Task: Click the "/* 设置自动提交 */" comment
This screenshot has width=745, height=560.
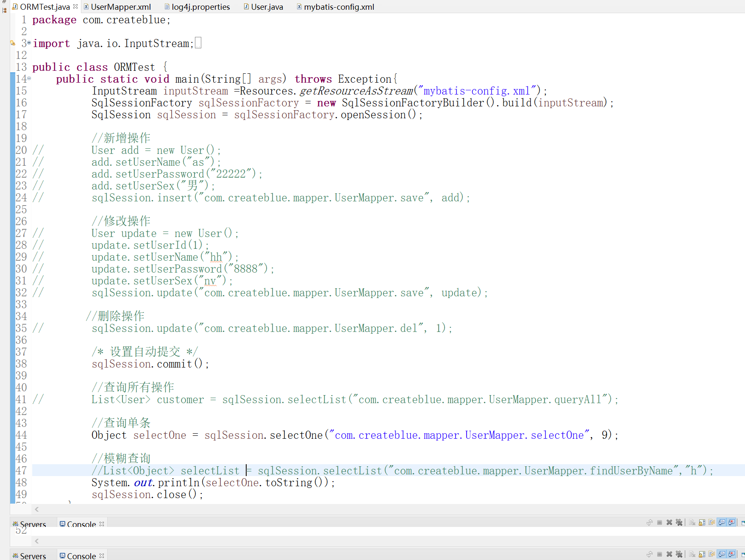Action: click(145, 352)
